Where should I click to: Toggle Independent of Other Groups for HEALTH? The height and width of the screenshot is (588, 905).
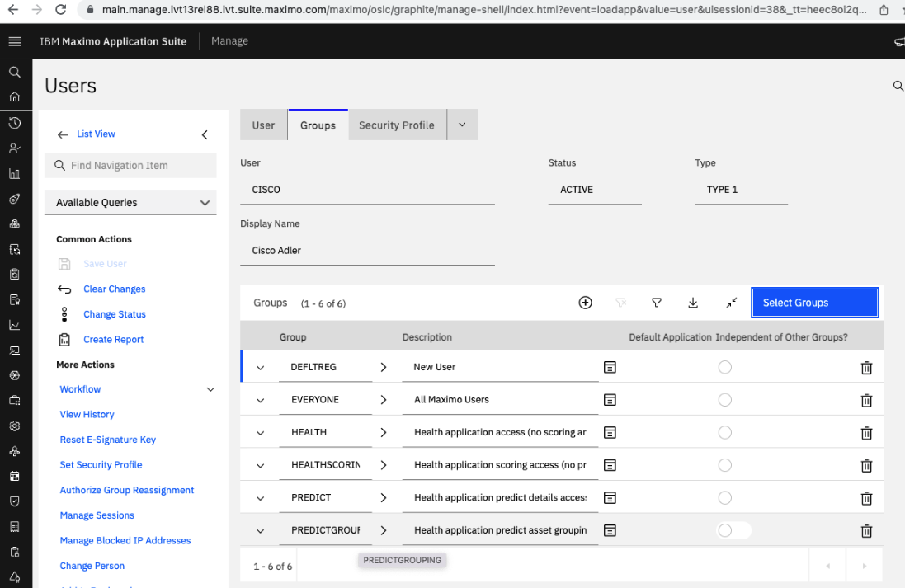tap(725, 432)
